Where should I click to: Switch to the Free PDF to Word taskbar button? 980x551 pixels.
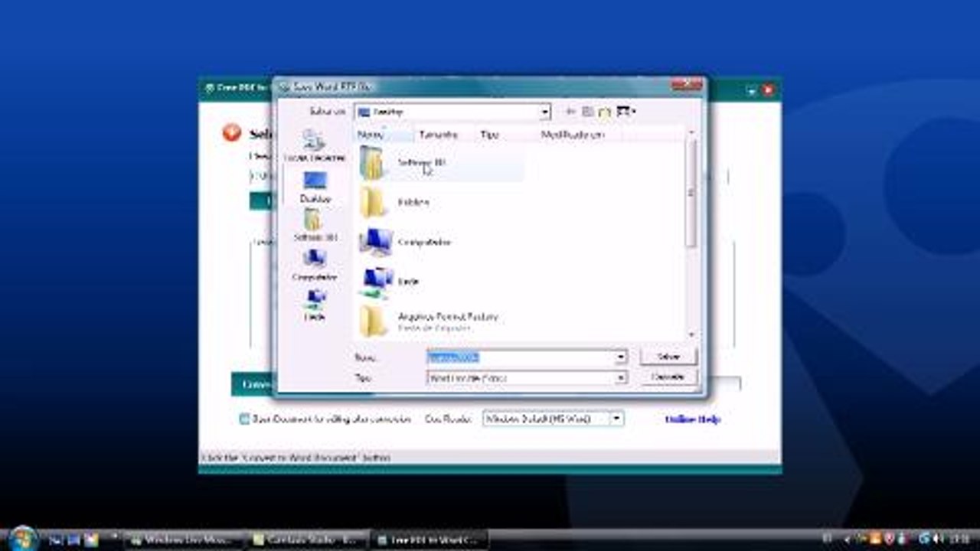tap(429, 540)
